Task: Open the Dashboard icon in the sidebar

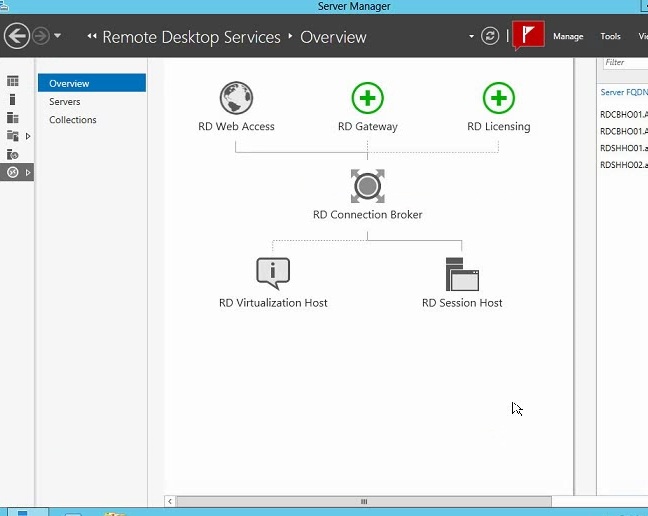Action: 12,81
